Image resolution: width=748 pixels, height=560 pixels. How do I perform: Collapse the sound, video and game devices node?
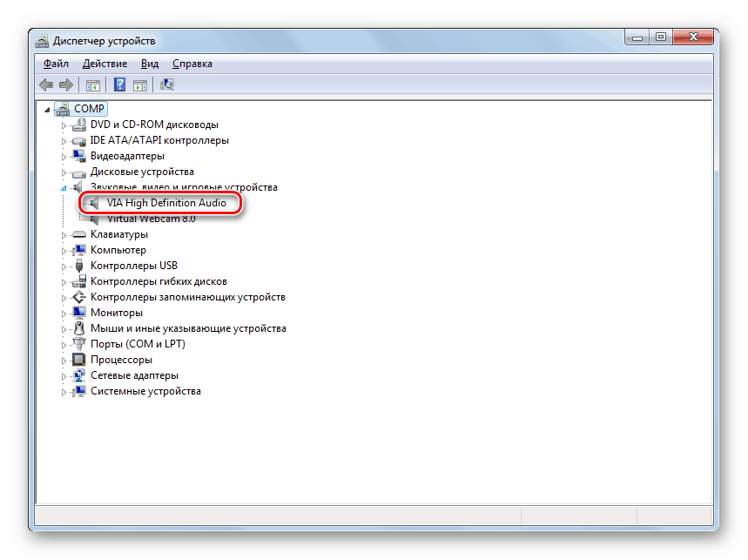(x=64, y=188)
